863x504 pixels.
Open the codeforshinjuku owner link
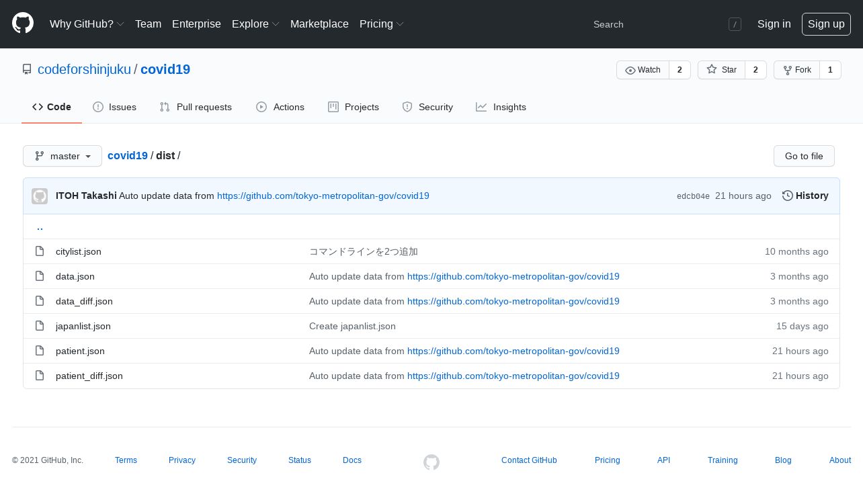(x=84, y=69)
